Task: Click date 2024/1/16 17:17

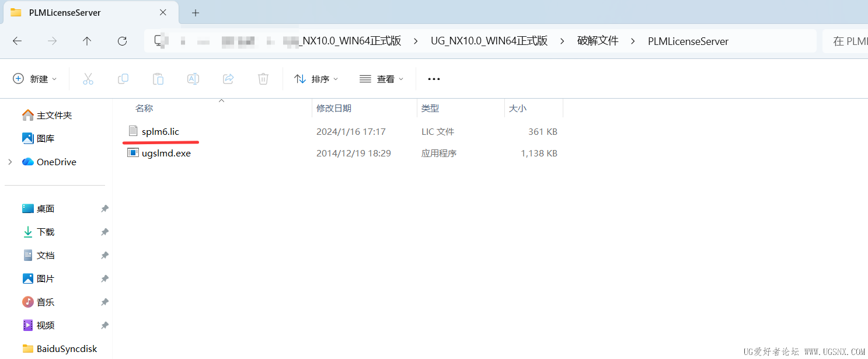Action: (351, 131)
